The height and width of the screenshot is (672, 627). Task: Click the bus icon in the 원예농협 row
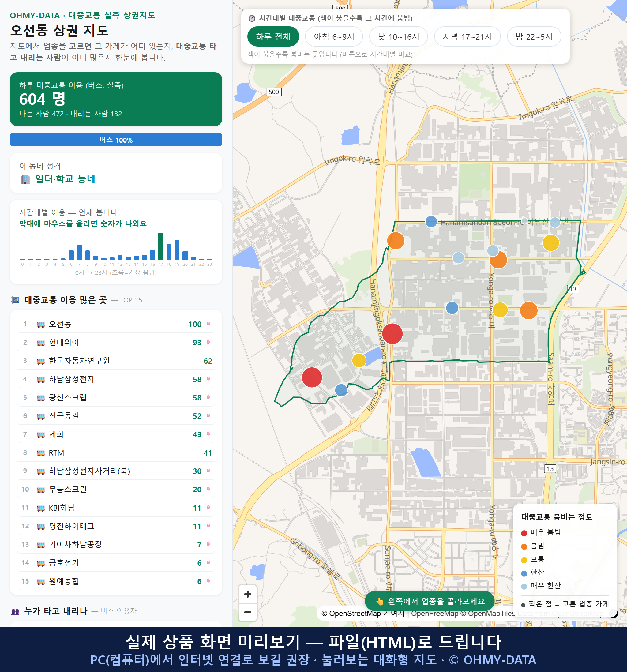point(40,582)
